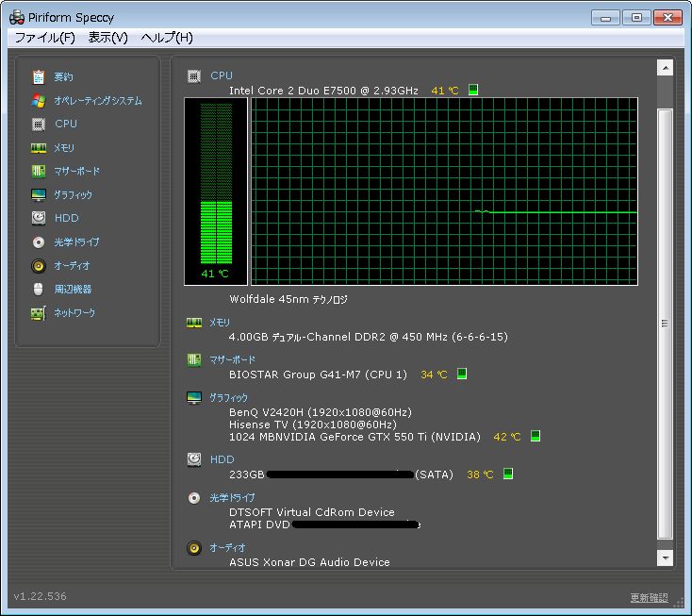Image resolution: width=692 pixels, height=616 pixels.
Task: Open the グラフィック heading link in summary
Action: (228, 398)
